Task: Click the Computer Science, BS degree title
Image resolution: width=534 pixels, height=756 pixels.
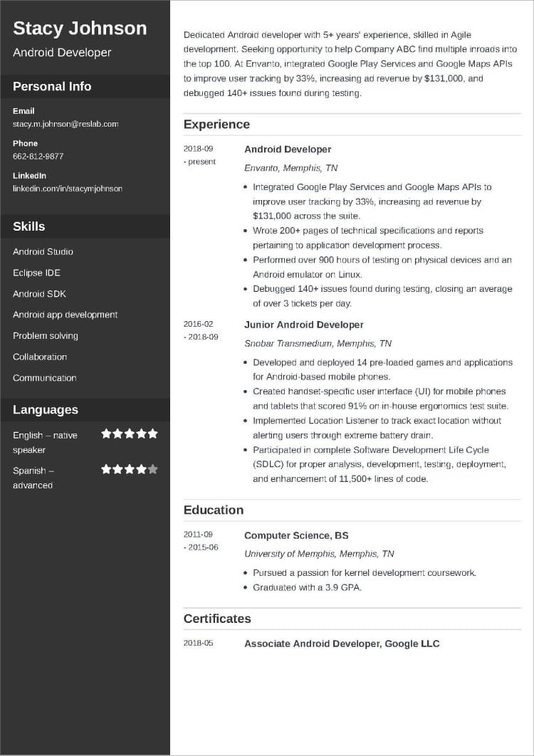Action: point(296,535)
